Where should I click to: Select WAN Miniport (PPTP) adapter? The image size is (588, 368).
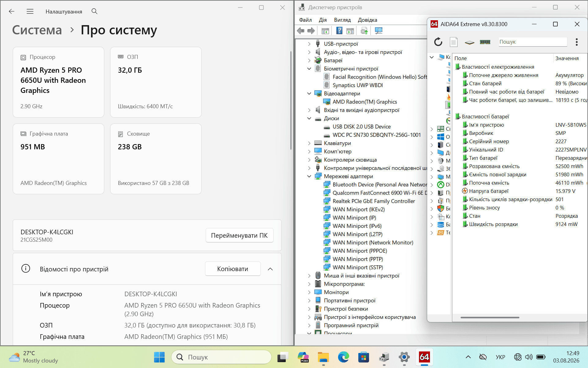coord(358,259)
